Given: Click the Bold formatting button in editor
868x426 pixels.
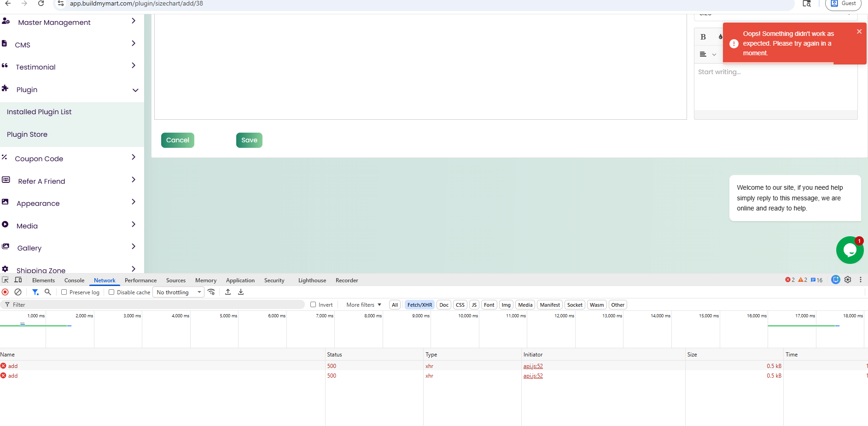Looking at the screenshot, I should click(x=703, y=37).
